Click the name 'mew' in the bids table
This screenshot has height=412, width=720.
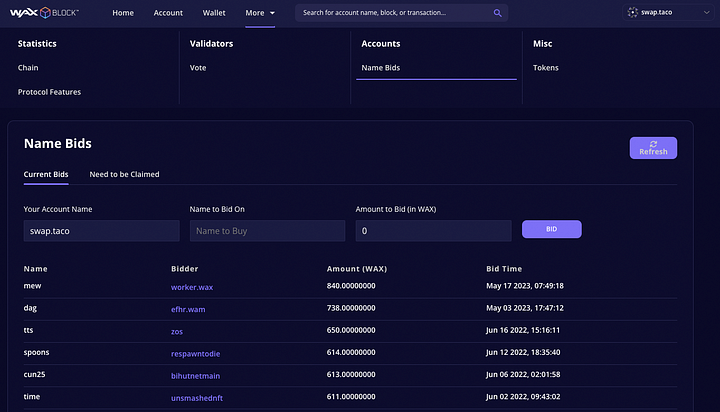click(33, 286)
